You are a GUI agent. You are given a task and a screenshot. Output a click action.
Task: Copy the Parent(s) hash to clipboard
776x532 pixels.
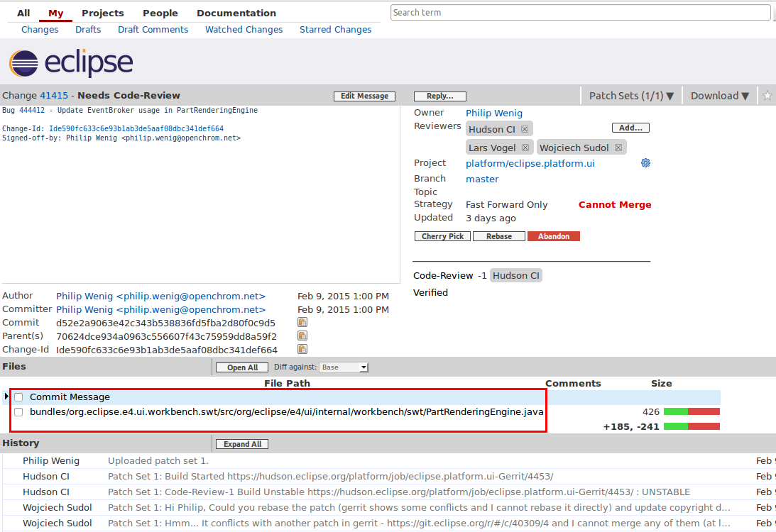302,336
